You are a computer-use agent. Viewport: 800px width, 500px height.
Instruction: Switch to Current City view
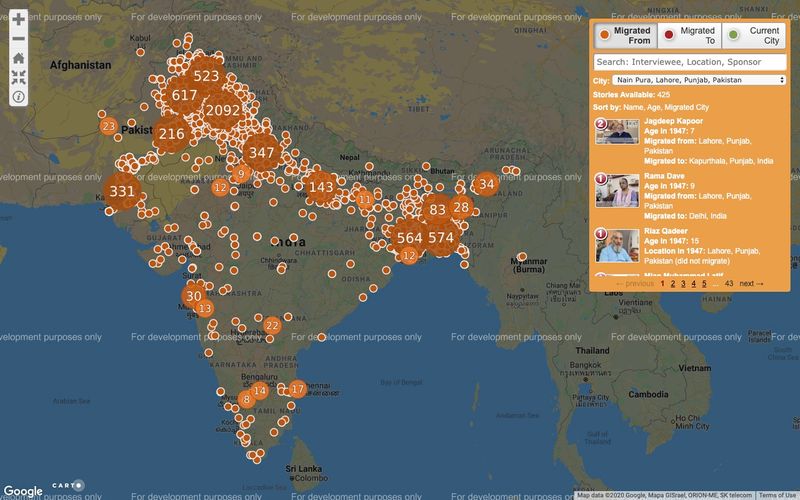coord(754,35)
